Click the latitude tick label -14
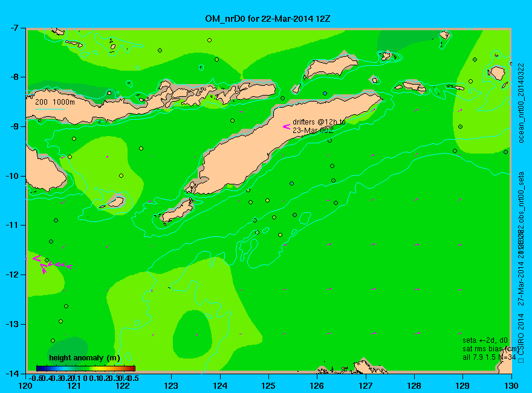532x393 pixels. coord(11,373)
